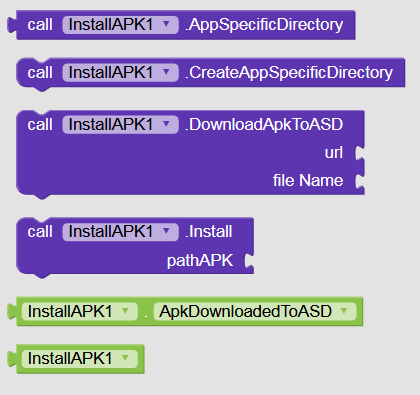Click the file Name input socket
The image size is (420, 395).
[x=359, y=181]
